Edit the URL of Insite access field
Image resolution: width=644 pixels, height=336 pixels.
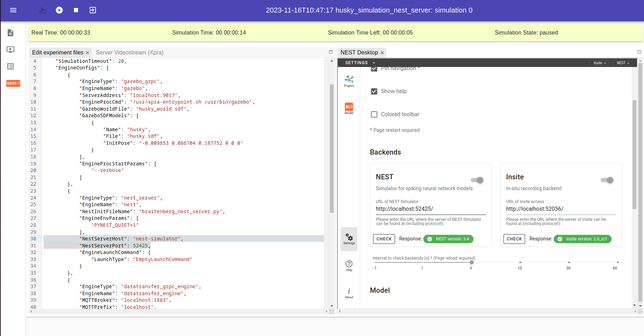tap(561, 209)
